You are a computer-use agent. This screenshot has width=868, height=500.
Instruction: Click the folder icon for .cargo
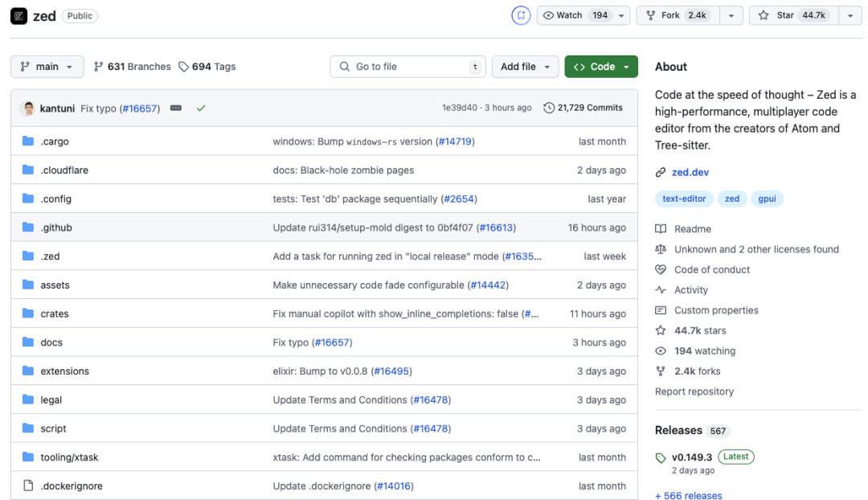tap(27, 141)
